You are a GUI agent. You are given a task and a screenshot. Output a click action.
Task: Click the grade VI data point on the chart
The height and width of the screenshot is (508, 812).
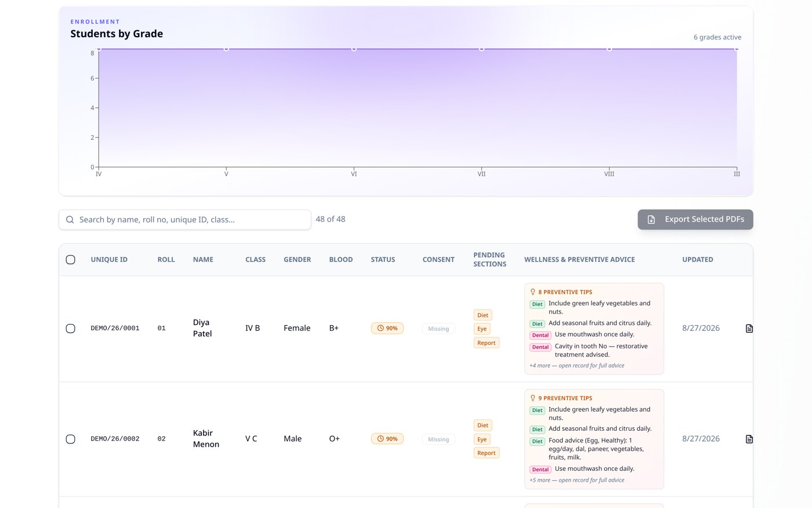[x=354, y=49]
